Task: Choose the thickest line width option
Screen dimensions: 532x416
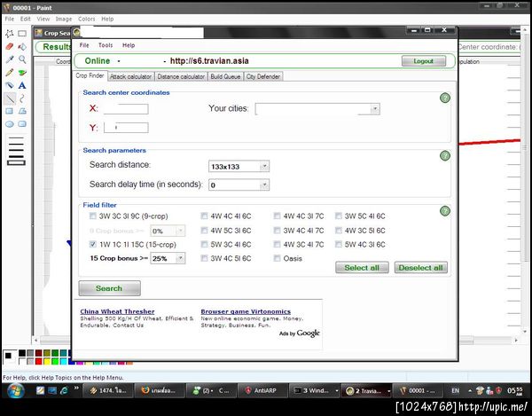Action: click(x=16, y=163)
